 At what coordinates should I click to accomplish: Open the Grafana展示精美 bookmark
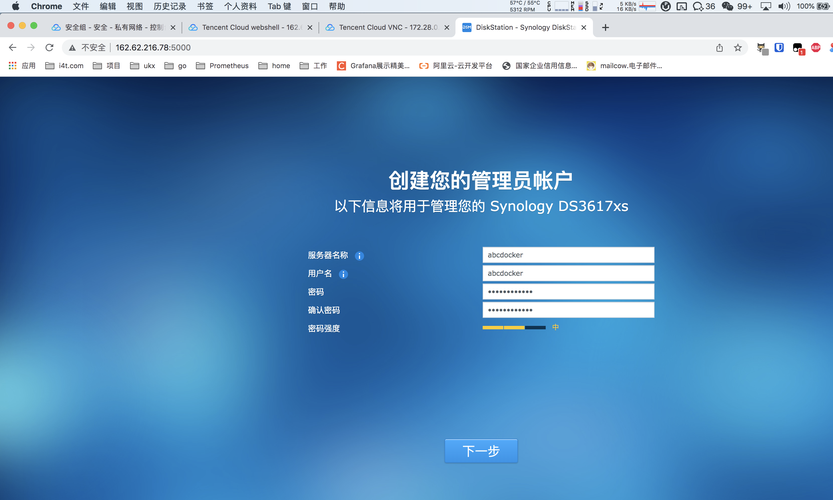(x=373, y=66)
